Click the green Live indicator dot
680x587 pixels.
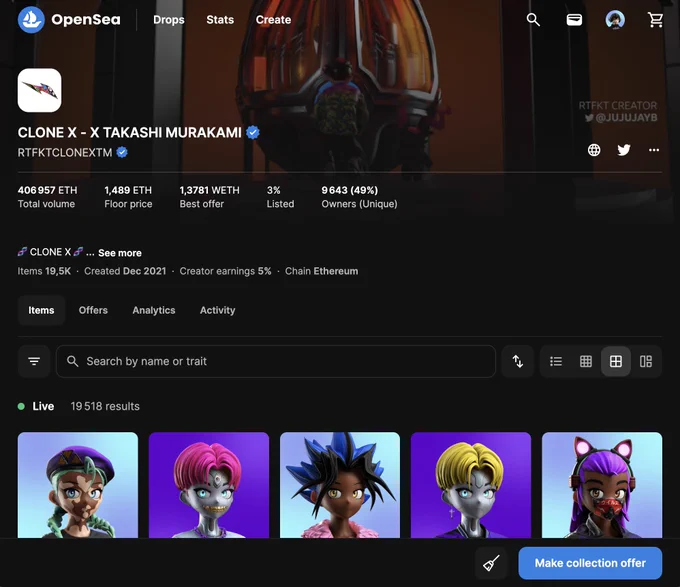21,407
